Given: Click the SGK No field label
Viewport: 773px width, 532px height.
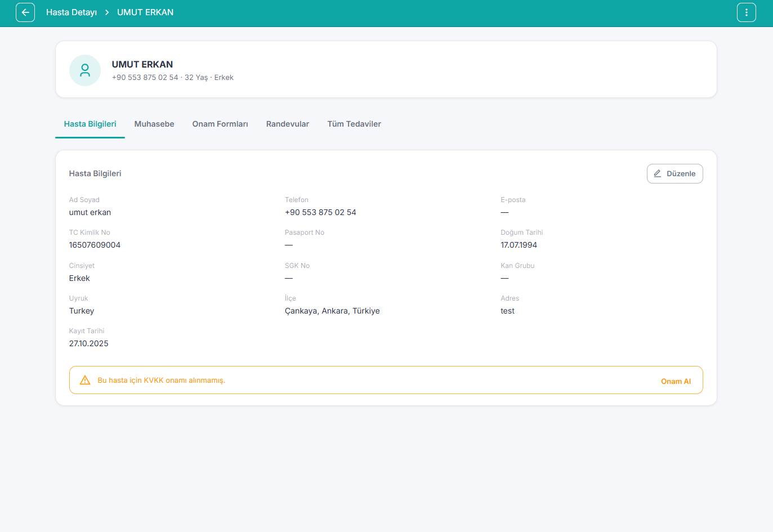Looking at the screenshot, I should click(x=297, y=266).
